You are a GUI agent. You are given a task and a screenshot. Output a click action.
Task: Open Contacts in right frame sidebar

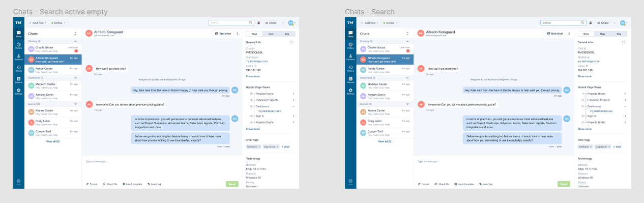tap(350, 57)
